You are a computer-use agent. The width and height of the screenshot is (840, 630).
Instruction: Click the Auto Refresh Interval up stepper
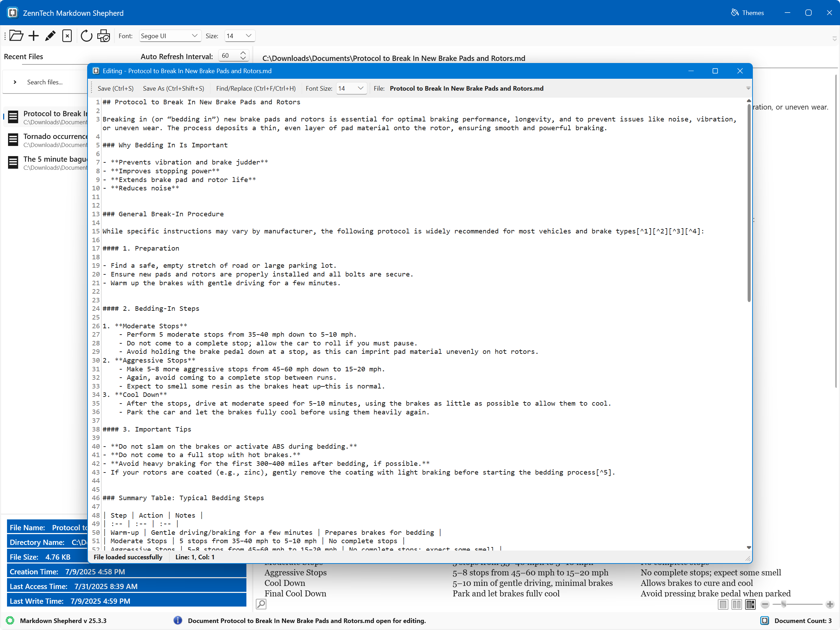pos(243,53)
